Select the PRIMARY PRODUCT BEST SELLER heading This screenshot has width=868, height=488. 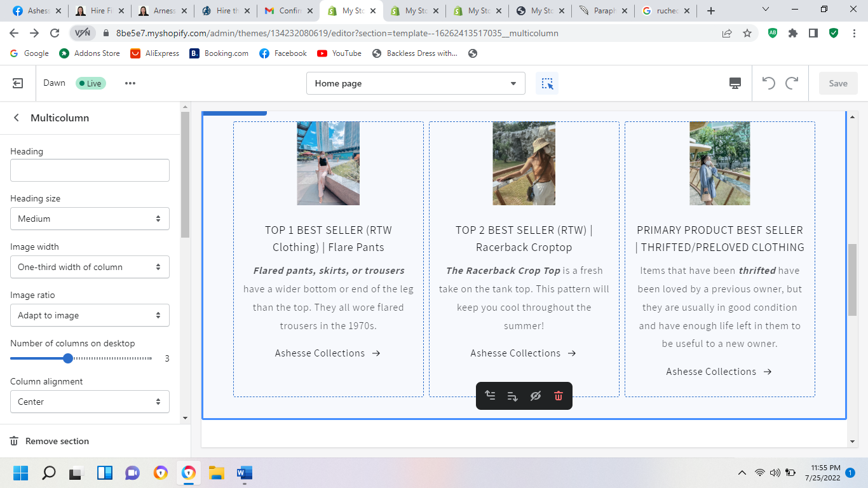(x=720, y=238)
